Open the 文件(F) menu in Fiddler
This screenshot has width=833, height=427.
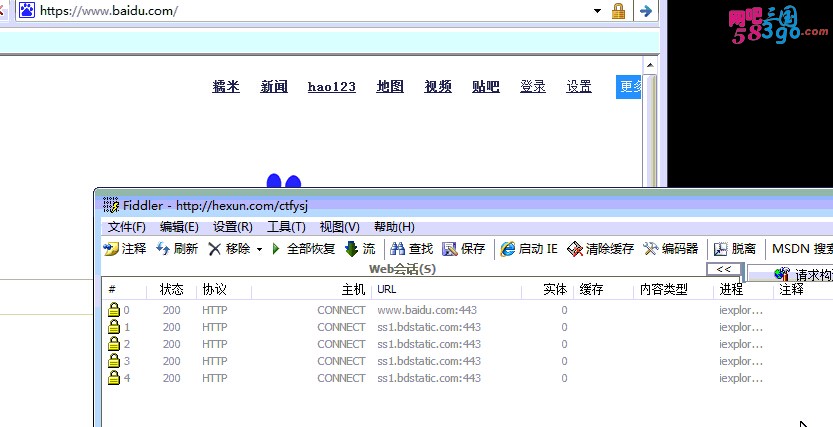point(126,227)
